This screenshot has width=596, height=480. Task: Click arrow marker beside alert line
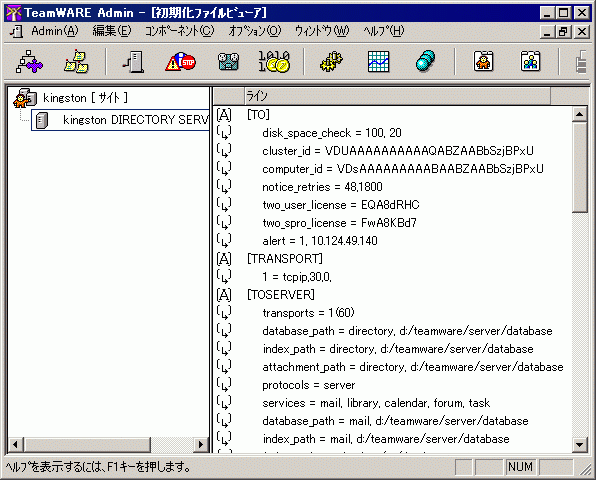coord(224,241)
